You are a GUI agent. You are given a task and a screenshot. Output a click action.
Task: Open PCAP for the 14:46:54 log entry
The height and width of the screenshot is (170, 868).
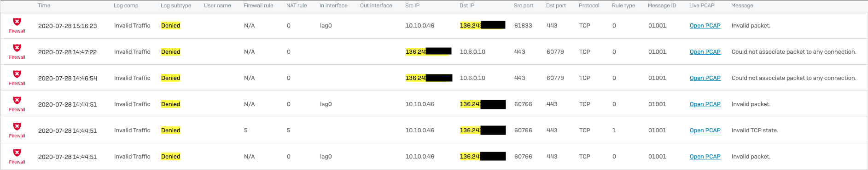[x=705, y=78]
